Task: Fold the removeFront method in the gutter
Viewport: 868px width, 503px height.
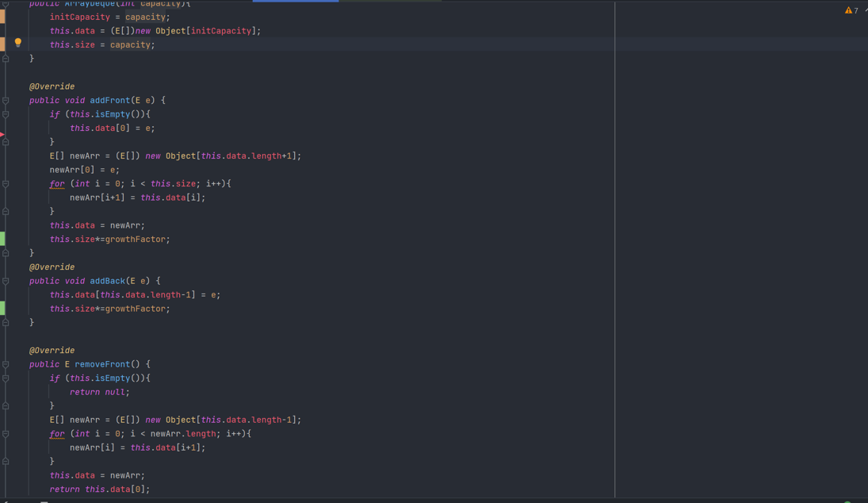Action: [6, 365]
